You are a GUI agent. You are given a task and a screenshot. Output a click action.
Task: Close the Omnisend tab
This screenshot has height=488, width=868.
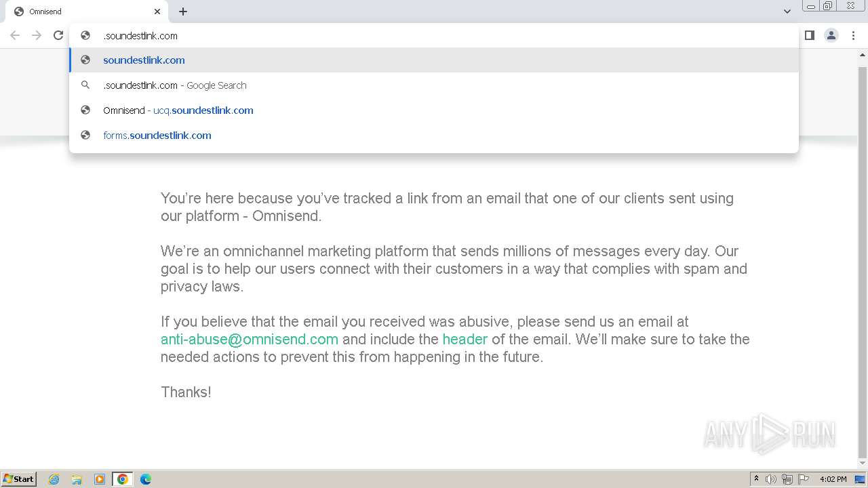coord(157,12)
